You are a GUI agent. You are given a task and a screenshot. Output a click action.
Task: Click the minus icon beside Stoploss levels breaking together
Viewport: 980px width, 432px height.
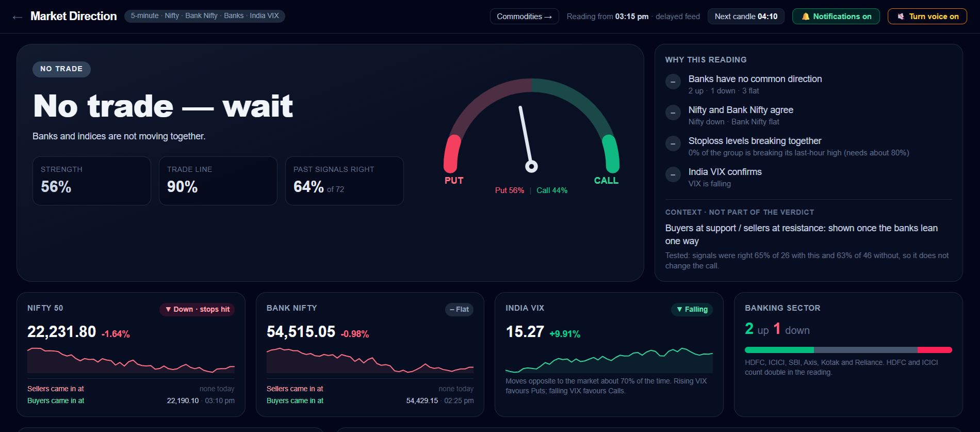tap(673, 143)
